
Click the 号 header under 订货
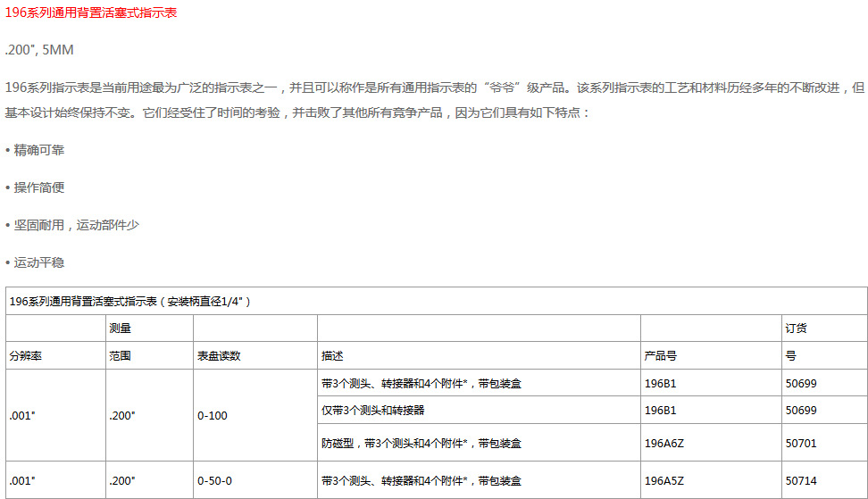(790, 355)
